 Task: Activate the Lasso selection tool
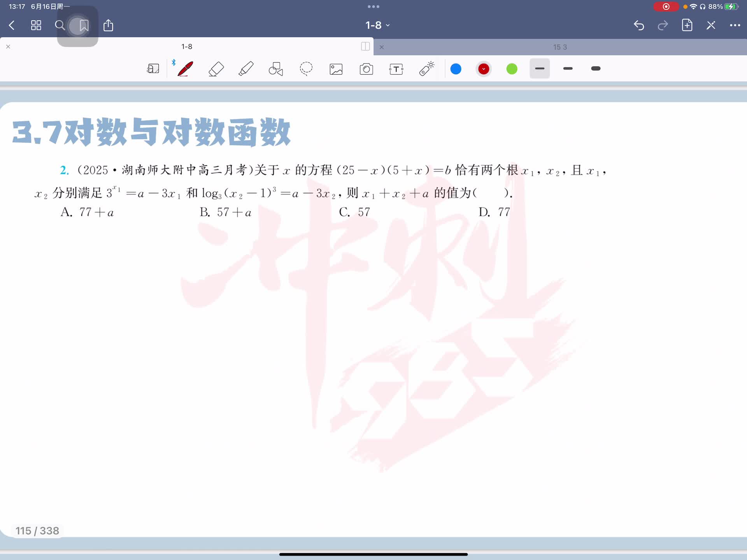click(306, 69)
